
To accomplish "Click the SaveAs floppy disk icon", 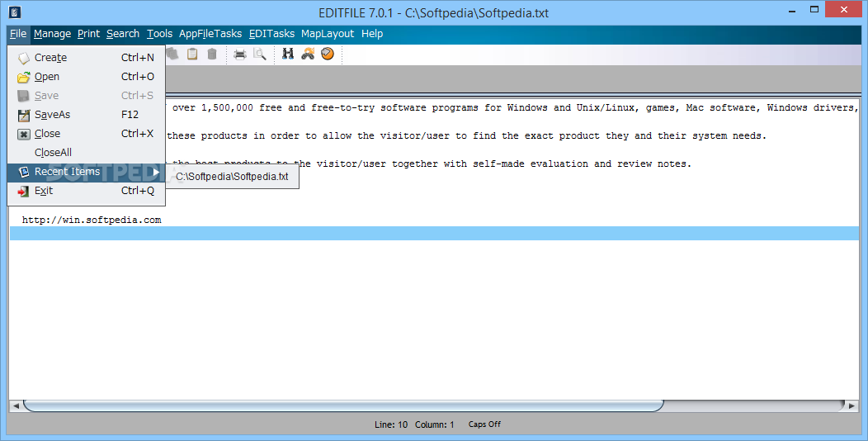I will tap(23, 115).
